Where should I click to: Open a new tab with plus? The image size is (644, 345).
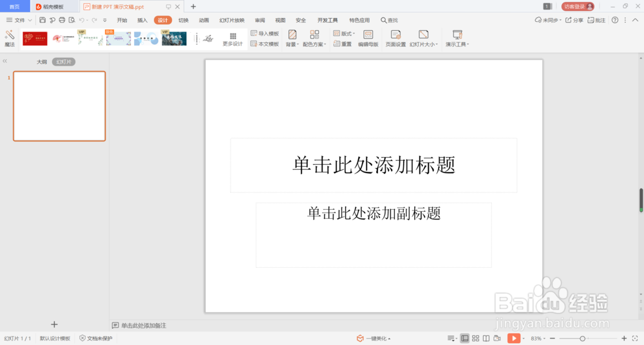click(193, 6)
